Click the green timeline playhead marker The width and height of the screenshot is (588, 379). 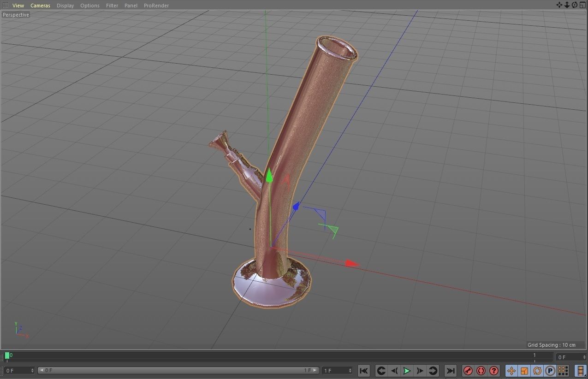pyautogui.click(x=7, y=355)
